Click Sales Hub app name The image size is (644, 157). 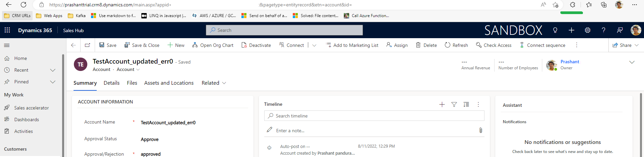tap(73, 30)
